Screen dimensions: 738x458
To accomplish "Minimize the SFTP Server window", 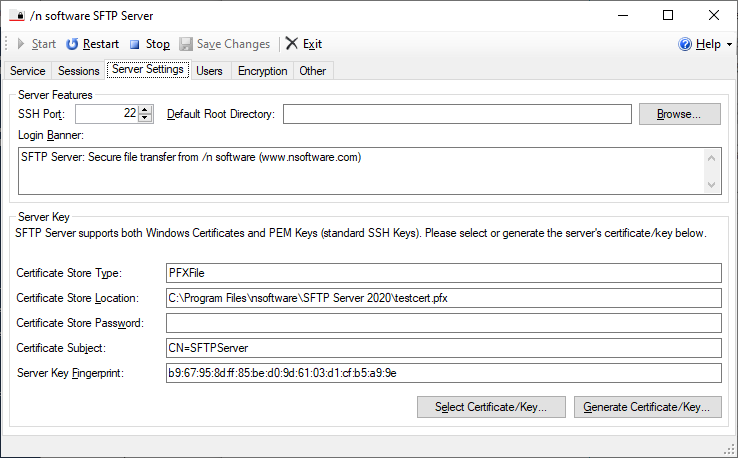I will [623, 16].
